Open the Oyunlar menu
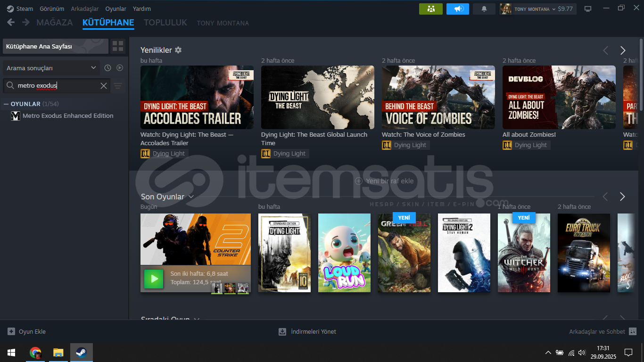This screenshot has height=362, width=644. click(116, 9)
